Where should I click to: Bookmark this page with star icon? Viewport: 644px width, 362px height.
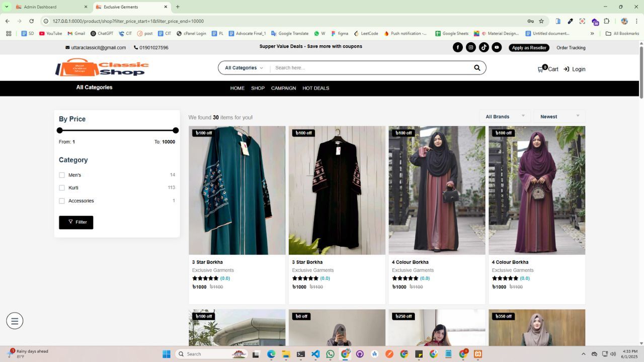(541, 21)
